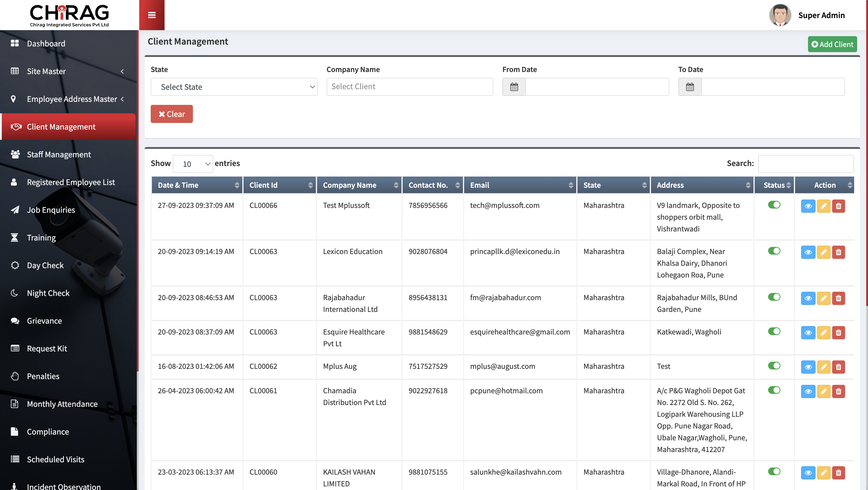Screen dimensions: 868x490
Task: Delete the Mplus Aug client
Action: [839, 367]
